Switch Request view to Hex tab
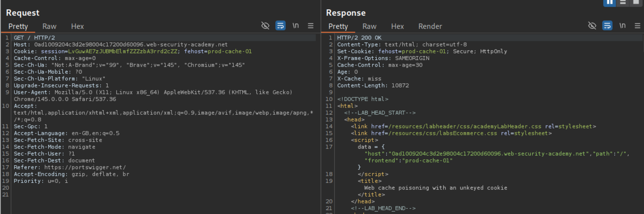This screenshot has height=214, width=644. (x=77, y=27)
